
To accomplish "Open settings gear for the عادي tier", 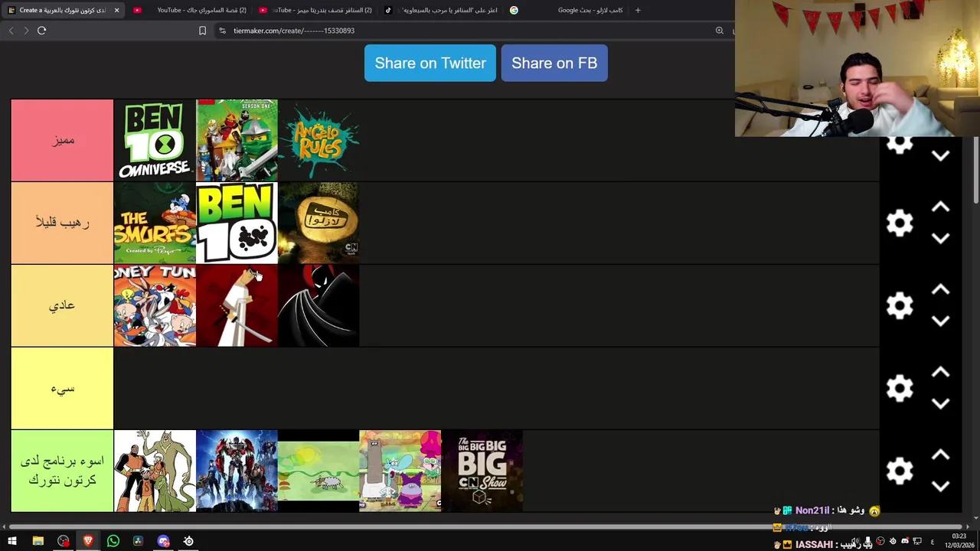I will (x=900, y=305).
